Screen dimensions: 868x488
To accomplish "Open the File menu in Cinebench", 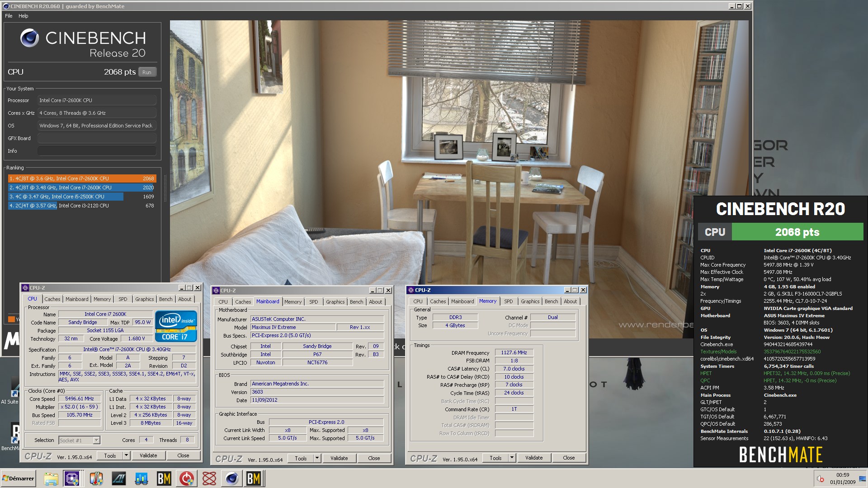I will point(9,16).
